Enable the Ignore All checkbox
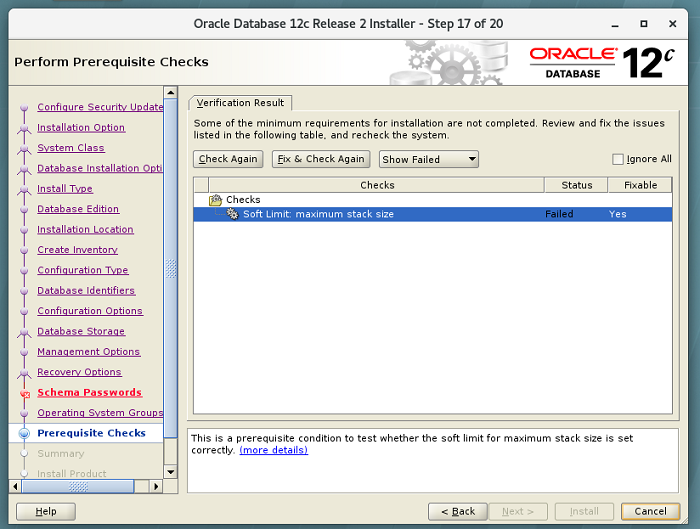The image size is (700, 529). pos(618,159)
